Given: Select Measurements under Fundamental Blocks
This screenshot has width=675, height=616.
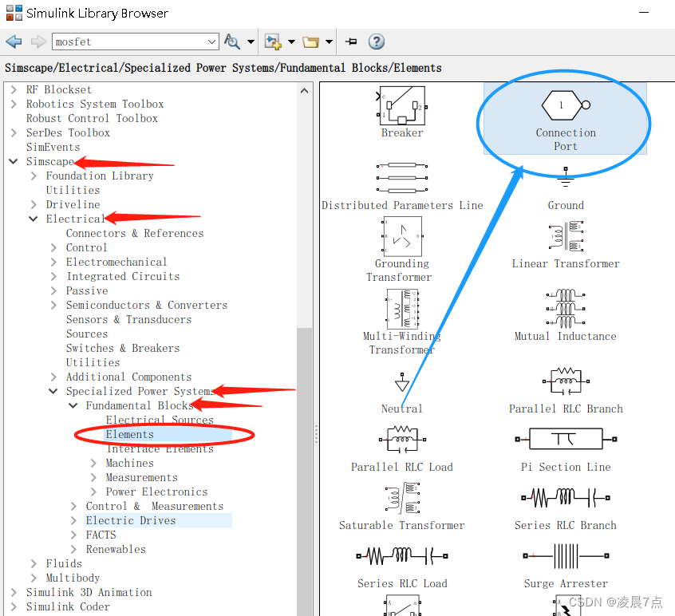Looking at the screenshot, I should tap(142, 477).
